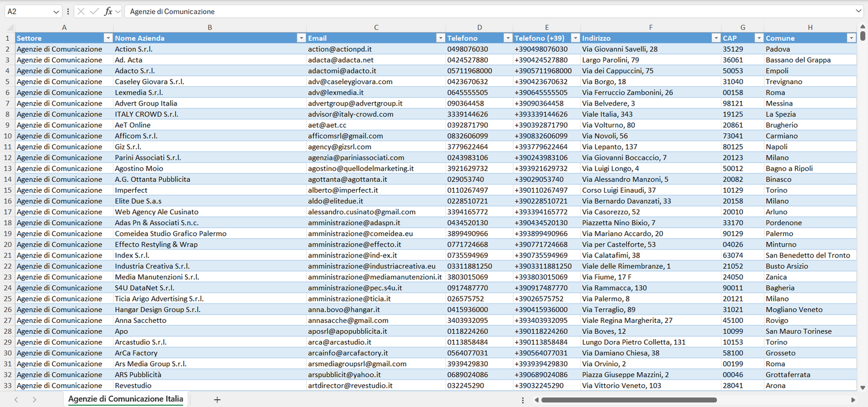Click the cancel X icon in formula bar
868x407 pixels.
coord(81,11)
